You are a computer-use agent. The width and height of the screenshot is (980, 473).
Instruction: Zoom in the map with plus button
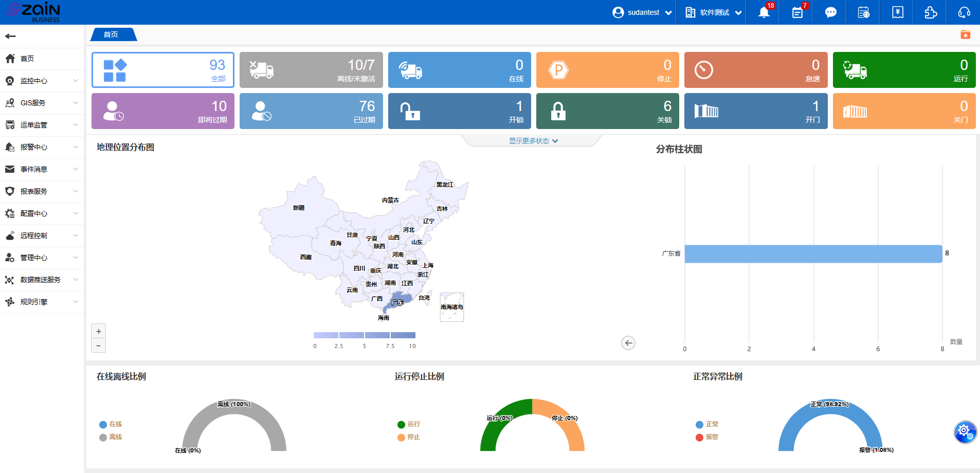click(x=98, y=331)
